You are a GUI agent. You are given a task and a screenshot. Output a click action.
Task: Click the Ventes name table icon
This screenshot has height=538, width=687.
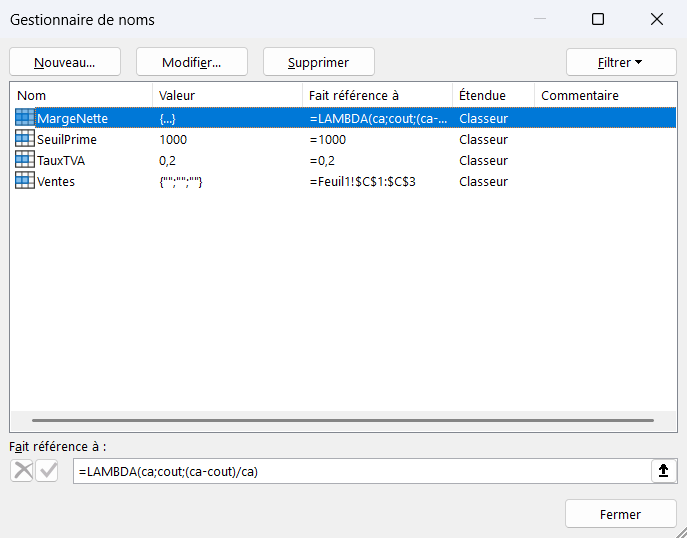click(25, 181)
